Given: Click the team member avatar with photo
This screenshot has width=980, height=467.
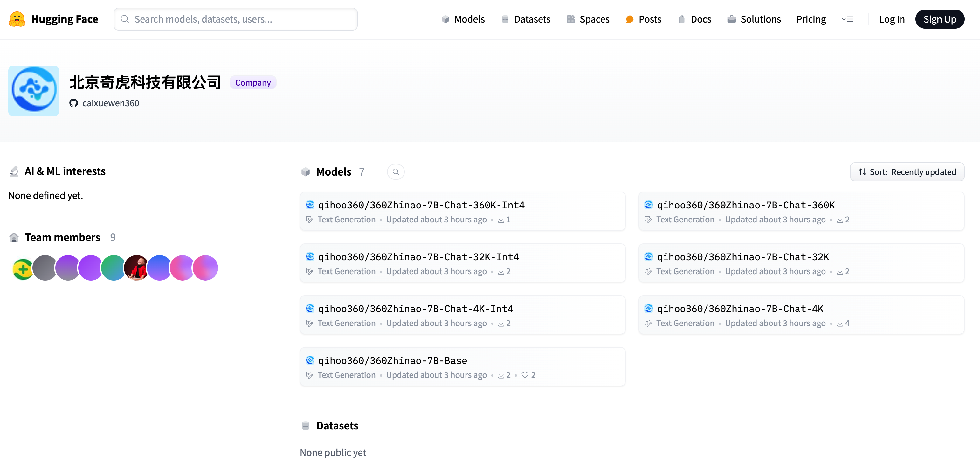Looking at the screenshot, I should [137, 268].
